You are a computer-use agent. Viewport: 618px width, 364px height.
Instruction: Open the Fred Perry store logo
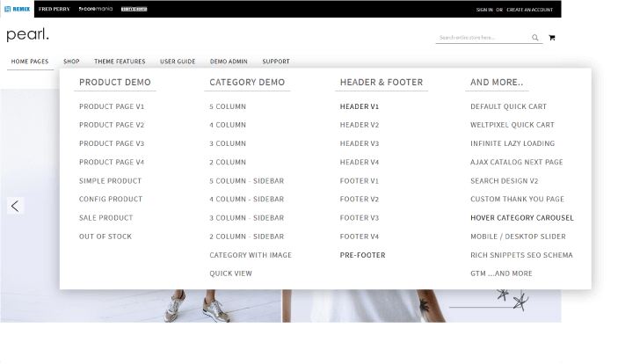55,9
